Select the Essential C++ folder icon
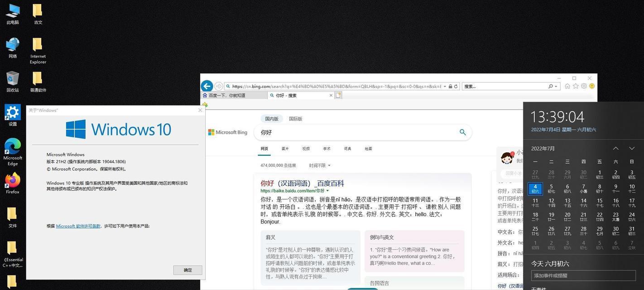Viewport: 644px width, 290px height. (x=13, y=254)
